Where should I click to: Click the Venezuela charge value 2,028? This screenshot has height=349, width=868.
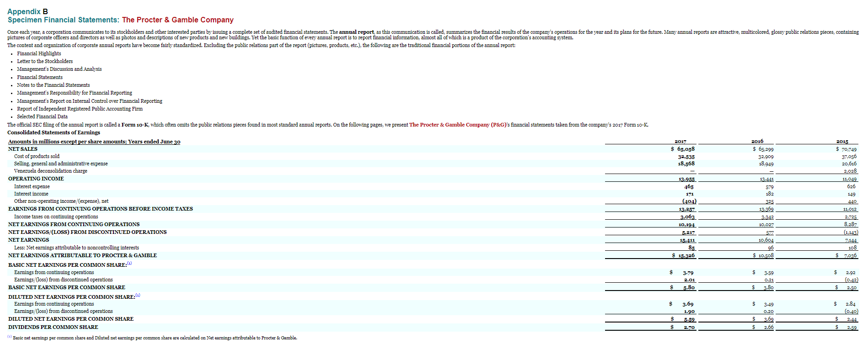[x=850, y=171]
